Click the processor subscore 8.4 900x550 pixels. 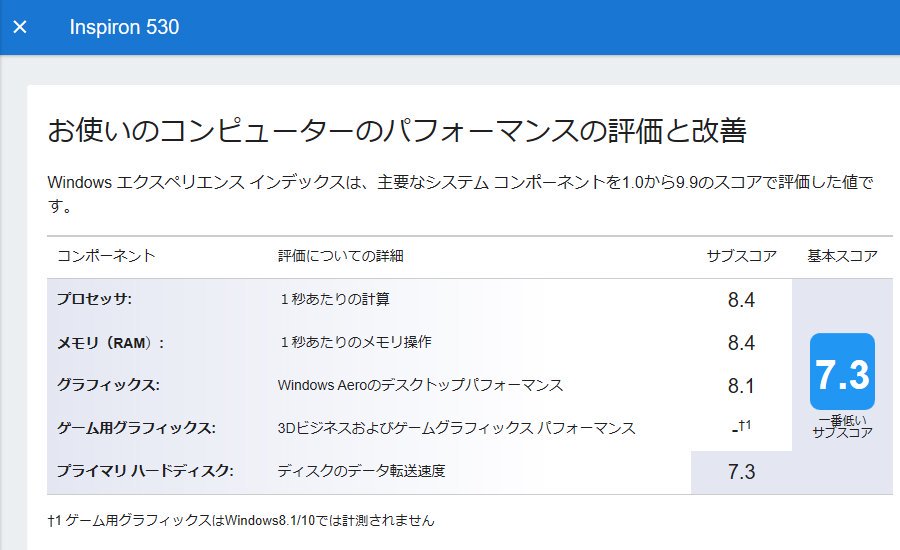pos(742,300)
